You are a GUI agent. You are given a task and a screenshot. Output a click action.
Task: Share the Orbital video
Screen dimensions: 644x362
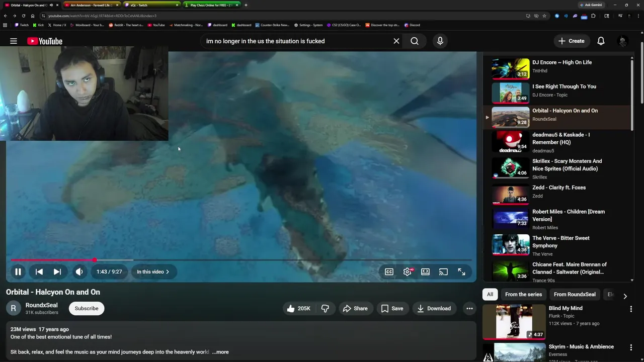(x=355, y=308)
